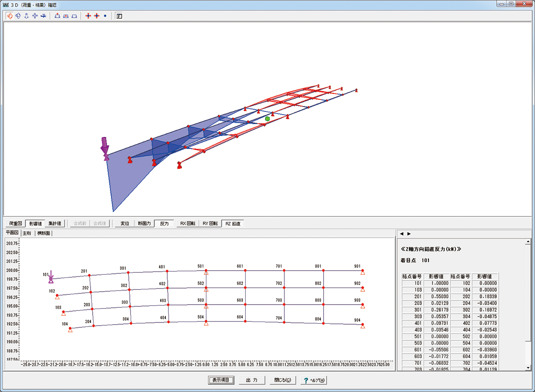Image resolution: width=535 pixels, height=392 pixels.
Task: Select the 断面力 result type
Action: pyautogui.click(x=144, y=223)
